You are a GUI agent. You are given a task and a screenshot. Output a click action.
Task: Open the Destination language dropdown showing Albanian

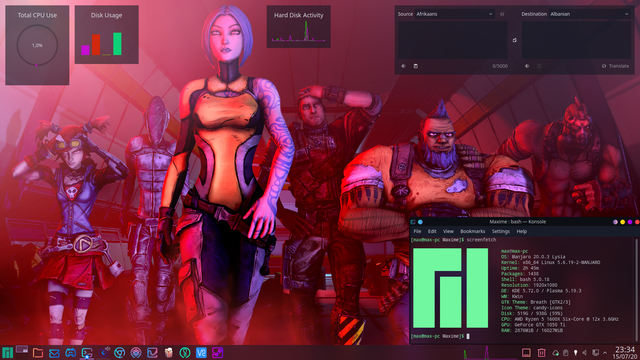[589, 14]
